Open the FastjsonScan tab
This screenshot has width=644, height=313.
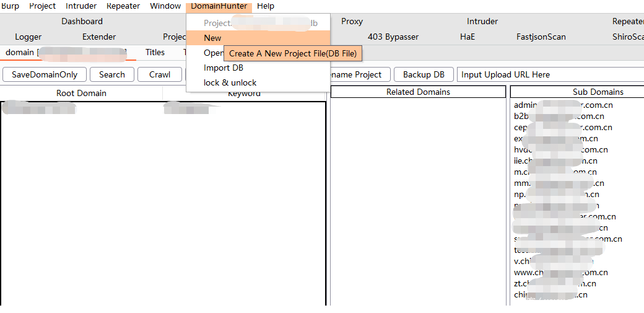click(541, 37)
